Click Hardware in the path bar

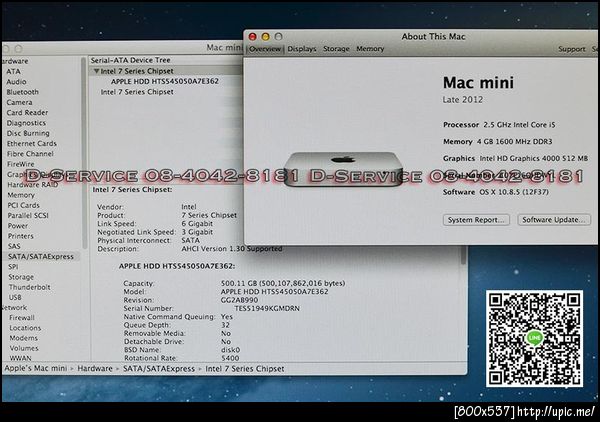tap(95, 369)
